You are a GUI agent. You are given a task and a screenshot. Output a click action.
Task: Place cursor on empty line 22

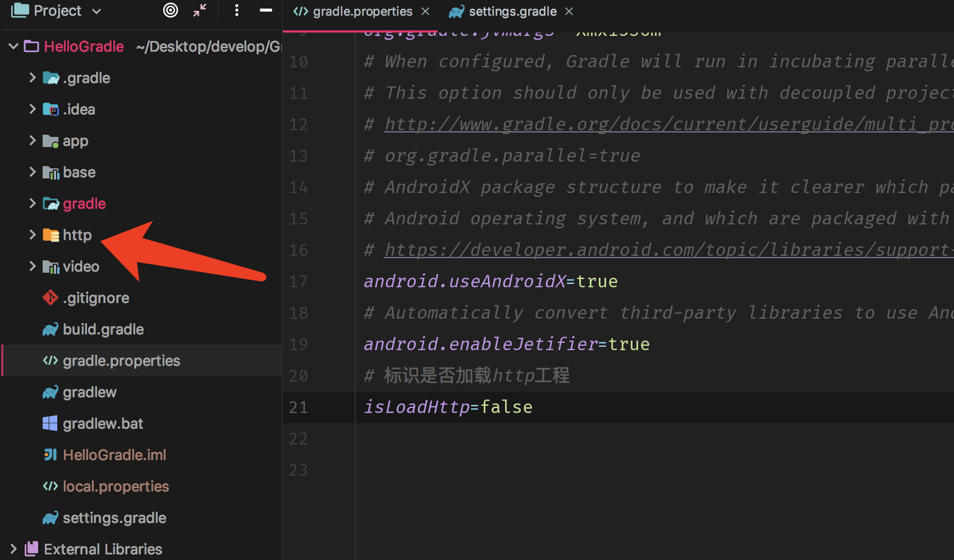[654, 438]
